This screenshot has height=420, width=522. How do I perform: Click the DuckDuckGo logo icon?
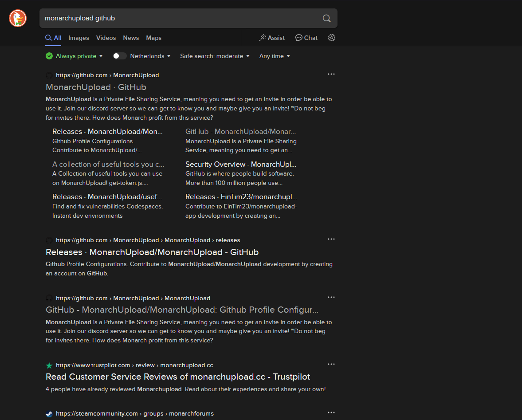pos(18,18)
